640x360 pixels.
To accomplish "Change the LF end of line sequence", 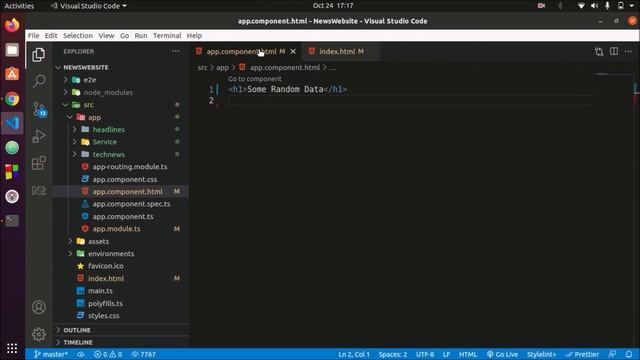I will pyautogui.click(x=446, y=354).
